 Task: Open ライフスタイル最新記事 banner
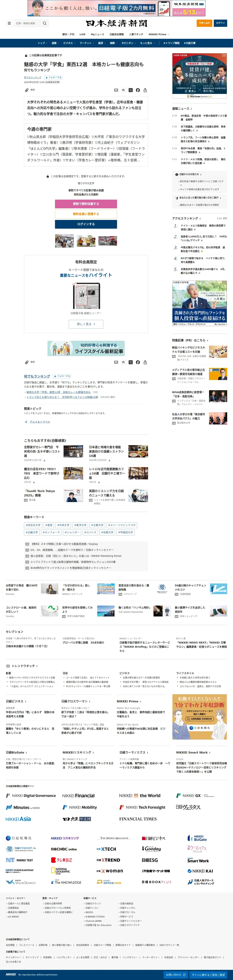tap(86, 348)
